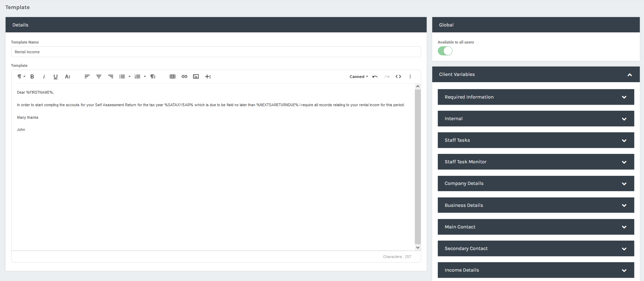Toggle Available to all users switch
This screenshot has width=644, height=281.
click(x=445, y=51)
